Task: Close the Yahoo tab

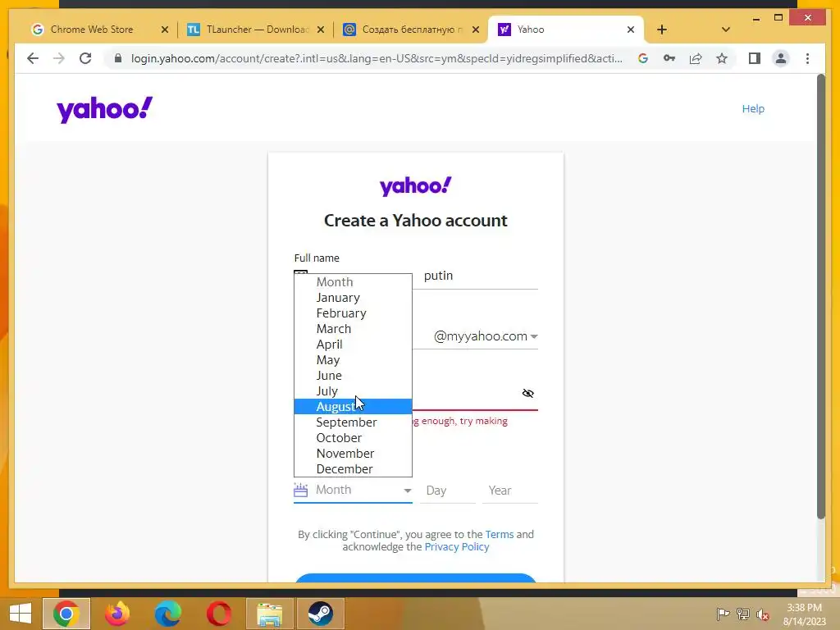Action: coord(631,30)
